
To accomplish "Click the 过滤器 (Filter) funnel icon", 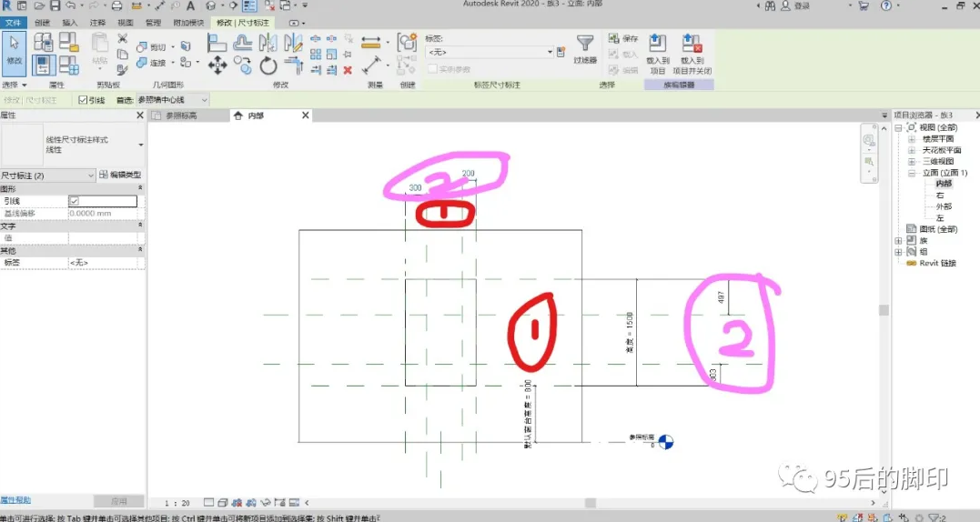I will click(x=585, y=44).
